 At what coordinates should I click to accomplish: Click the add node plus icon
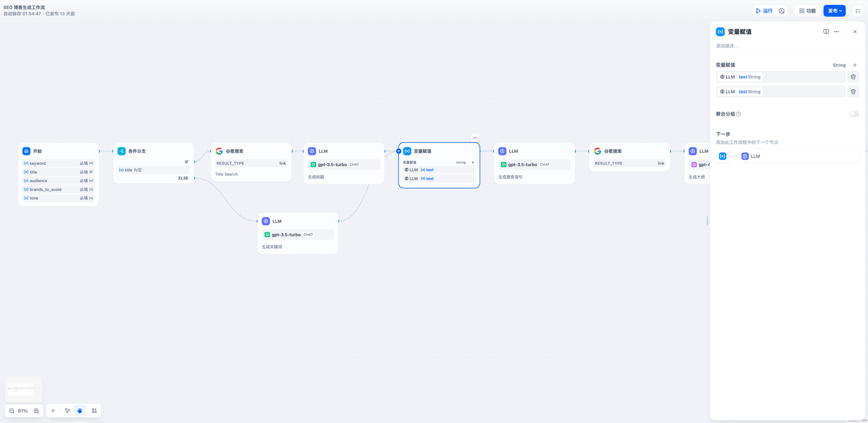click(x=53, y=411)
